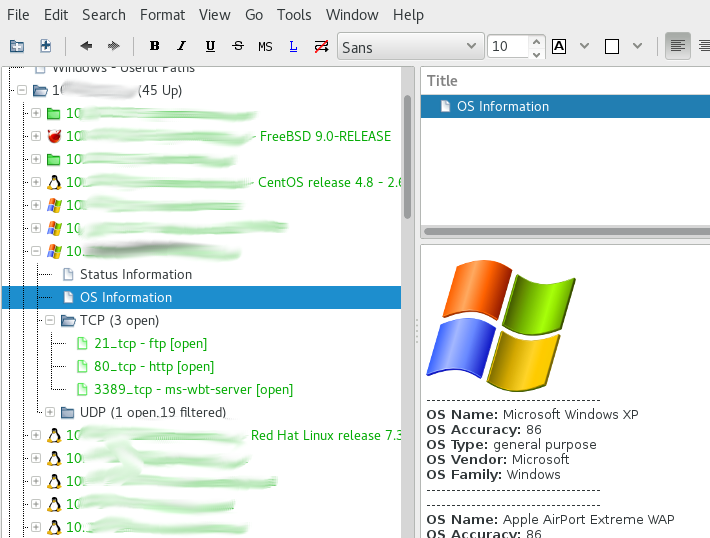This screenshot has width=710, height=538.
Task: Select FreeBSD 9.0-RELEASE host label
Action: tap(325, 136)
